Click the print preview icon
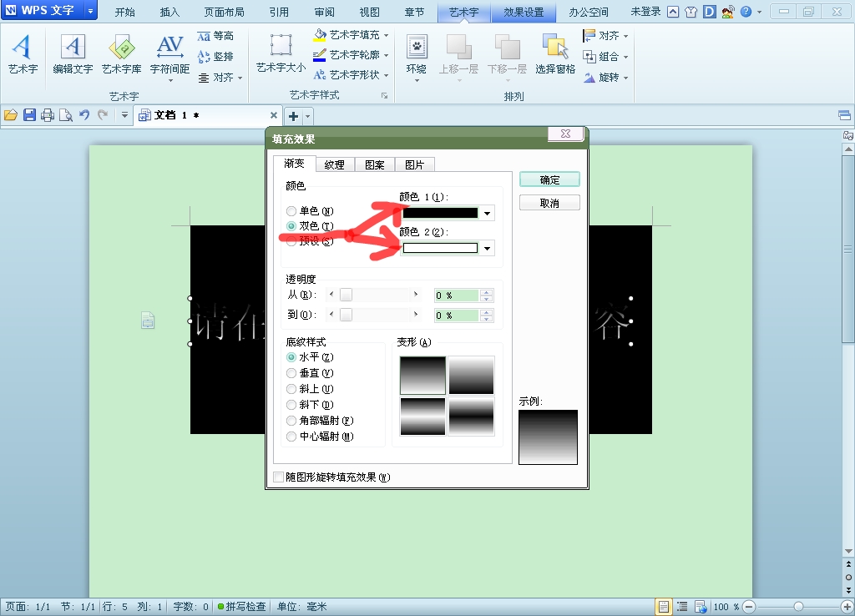Image resolution: width=855 pixels, height=616 pixels. pyautogui.click(x=66, y=115)
